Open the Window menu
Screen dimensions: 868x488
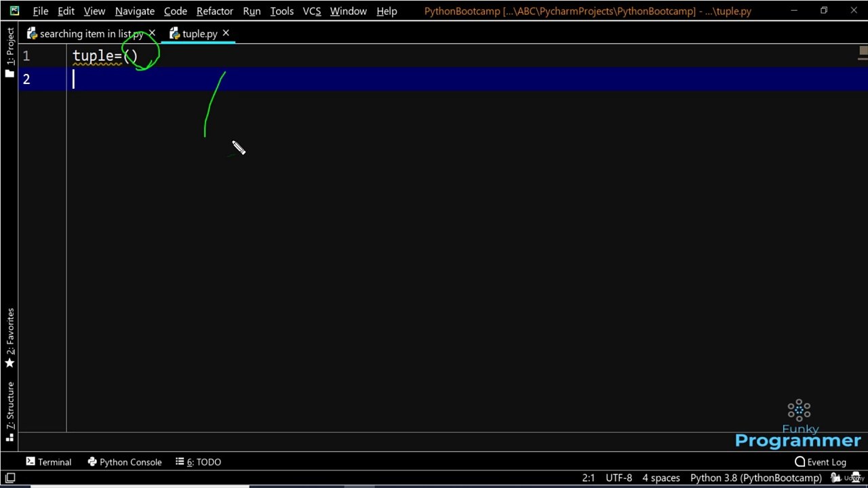[x=348, y=12]
